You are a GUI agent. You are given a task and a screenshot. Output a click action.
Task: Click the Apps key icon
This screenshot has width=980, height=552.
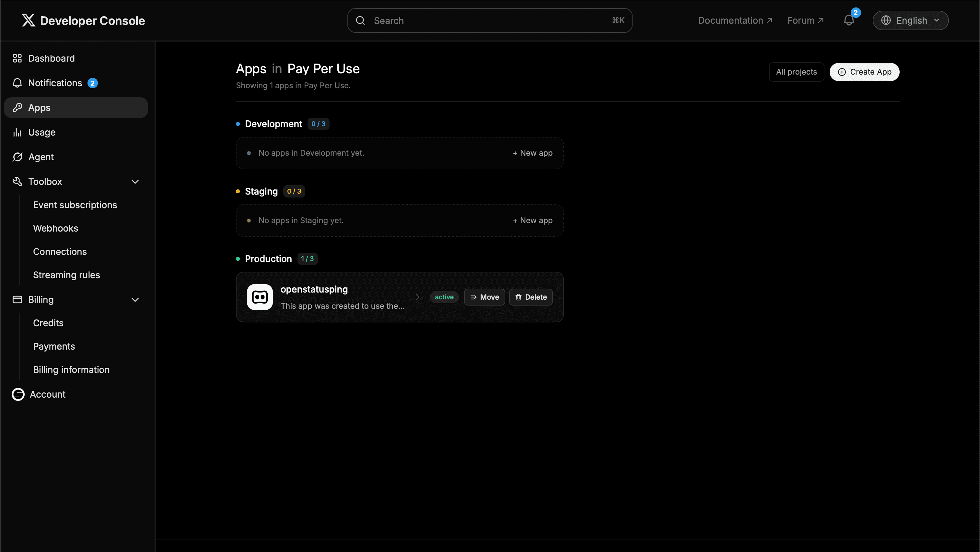pos(17,108)
